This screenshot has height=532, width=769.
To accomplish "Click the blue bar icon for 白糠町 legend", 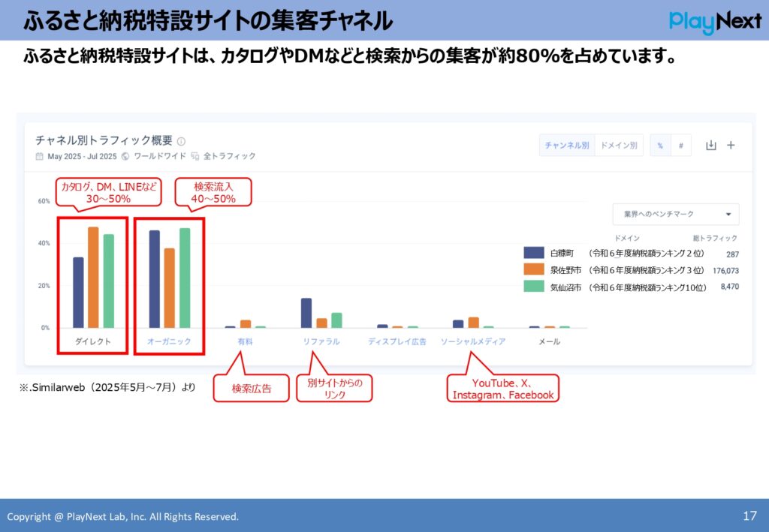I will [533, 254].
